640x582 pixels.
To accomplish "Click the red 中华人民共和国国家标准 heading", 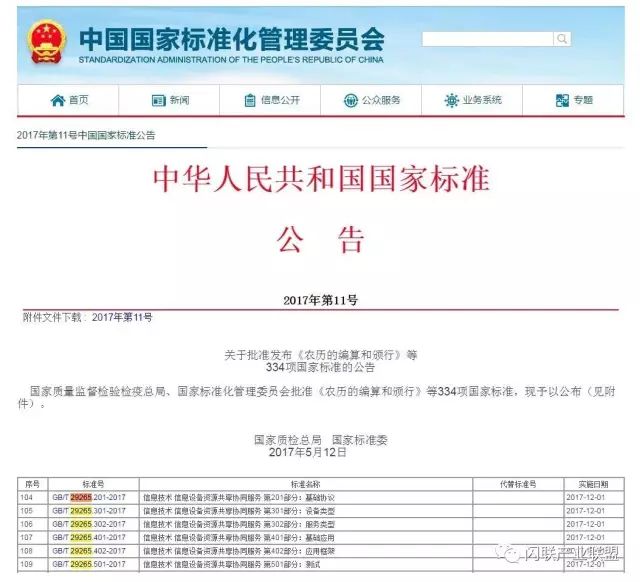I will coord(321,179).
